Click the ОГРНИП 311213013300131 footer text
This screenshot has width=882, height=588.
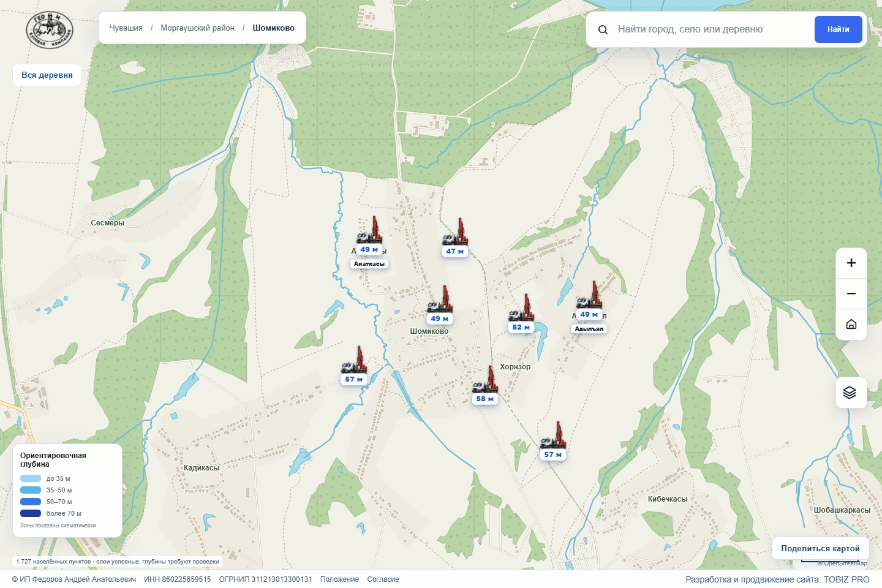pyautogui.click(x=266, y=579)
